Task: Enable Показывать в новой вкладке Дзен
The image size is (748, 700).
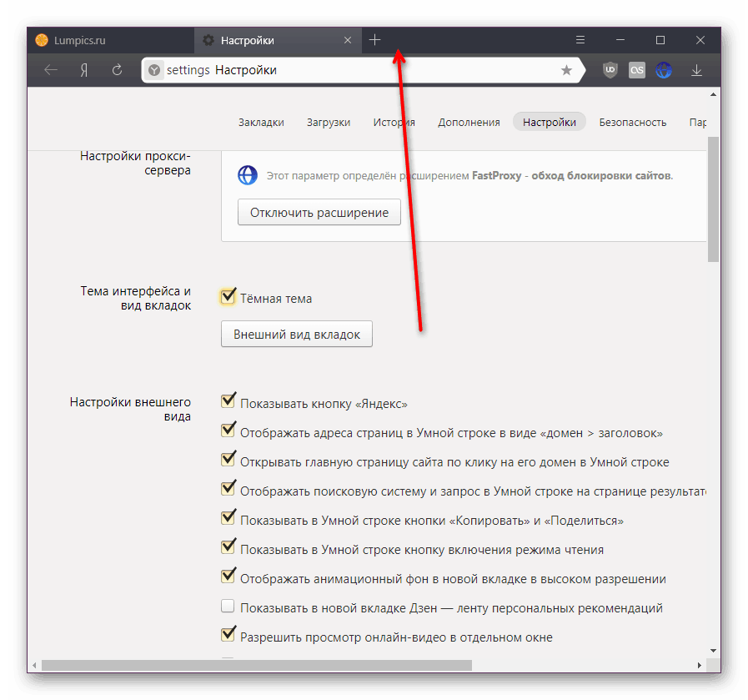Action: pos(228,606)
